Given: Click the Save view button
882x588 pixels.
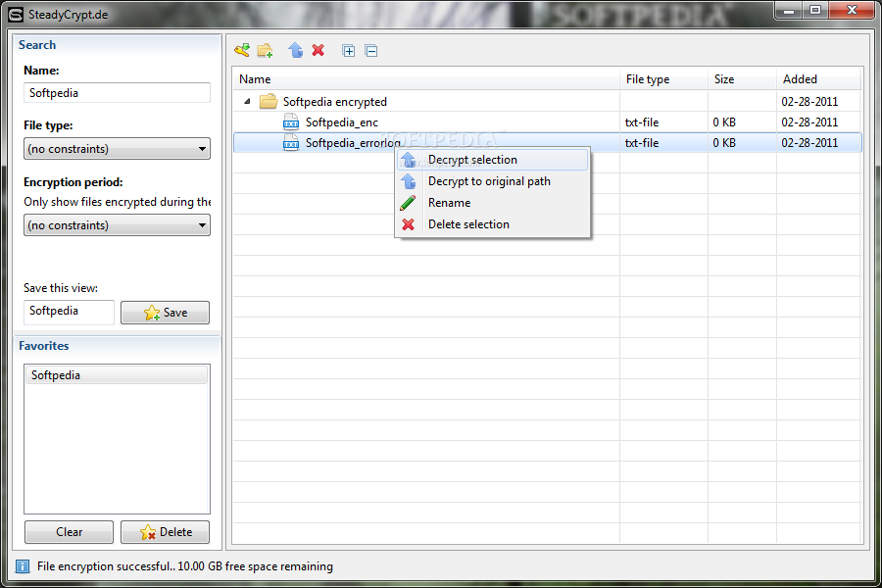Looking at the screenshot, I should 165,313.
